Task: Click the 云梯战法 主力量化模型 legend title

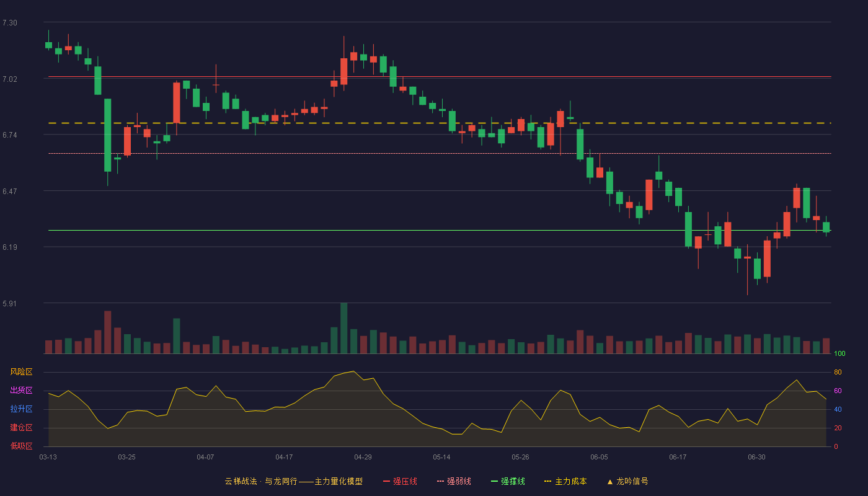Action: [x=294, y=481]
